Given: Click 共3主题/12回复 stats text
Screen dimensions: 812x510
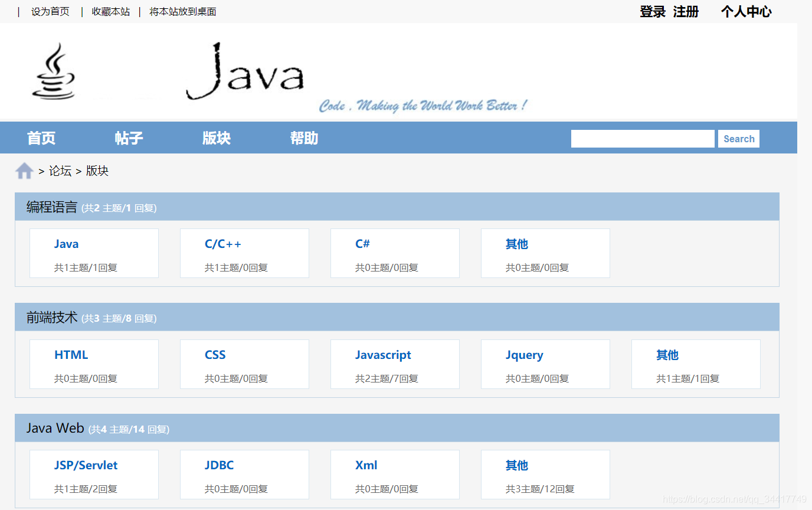Looking at the screenshot, I should coord(540,489).
